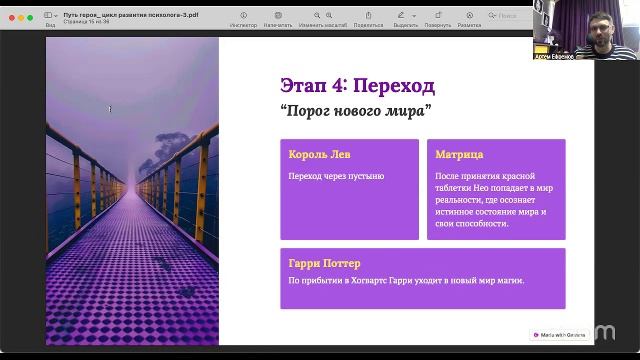Open the Инспектор inspector icon
The width and height of the screenshot is (640, 360).
click(244, 15)
